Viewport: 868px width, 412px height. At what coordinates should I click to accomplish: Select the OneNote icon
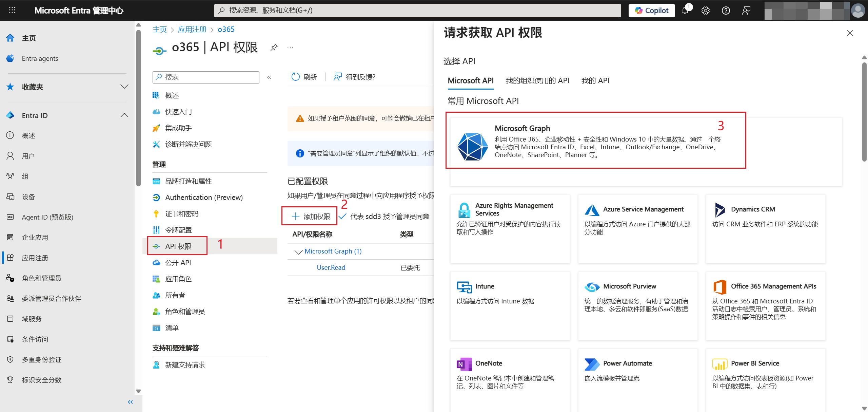464,364
